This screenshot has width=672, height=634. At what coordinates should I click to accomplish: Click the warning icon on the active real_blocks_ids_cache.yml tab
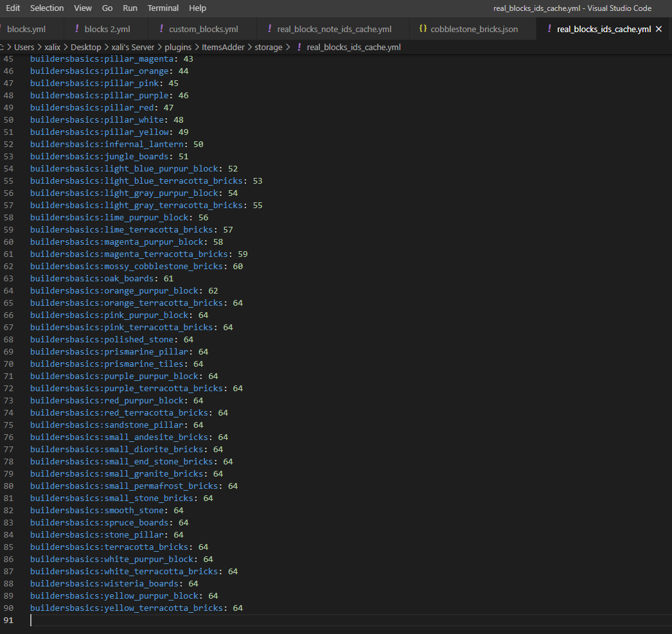click(549, 28)
